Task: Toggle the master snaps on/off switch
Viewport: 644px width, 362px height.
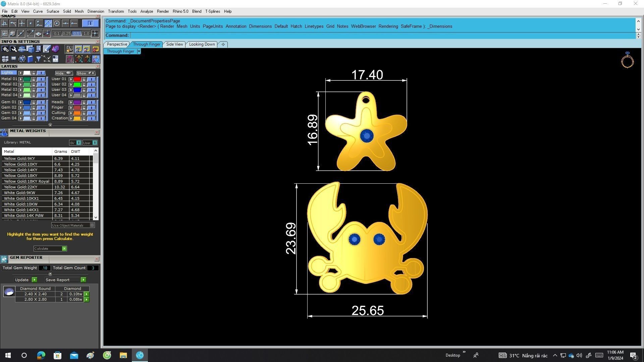Action: point(90,23)
